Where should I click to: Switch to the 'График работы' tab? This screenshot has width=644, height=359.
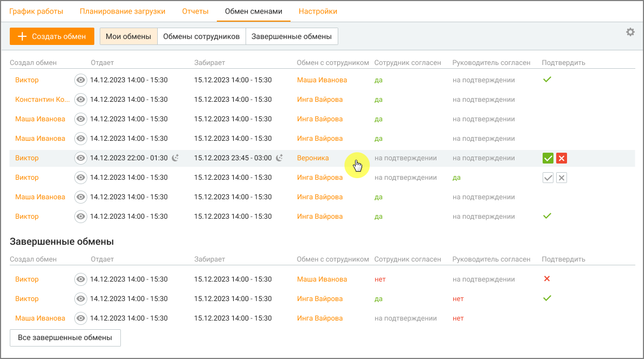tap(36, 11)
